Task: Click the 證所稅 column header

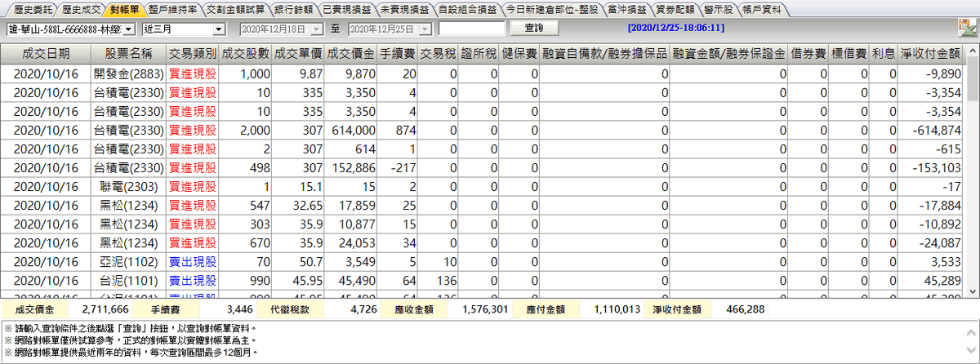Action: pos(479,53)
